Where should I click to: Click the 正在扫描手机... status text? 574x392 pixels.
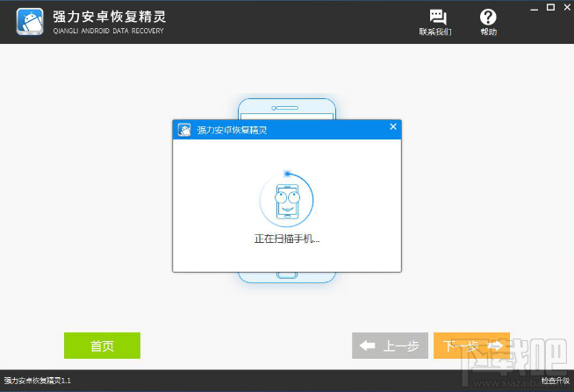[287, 239]
